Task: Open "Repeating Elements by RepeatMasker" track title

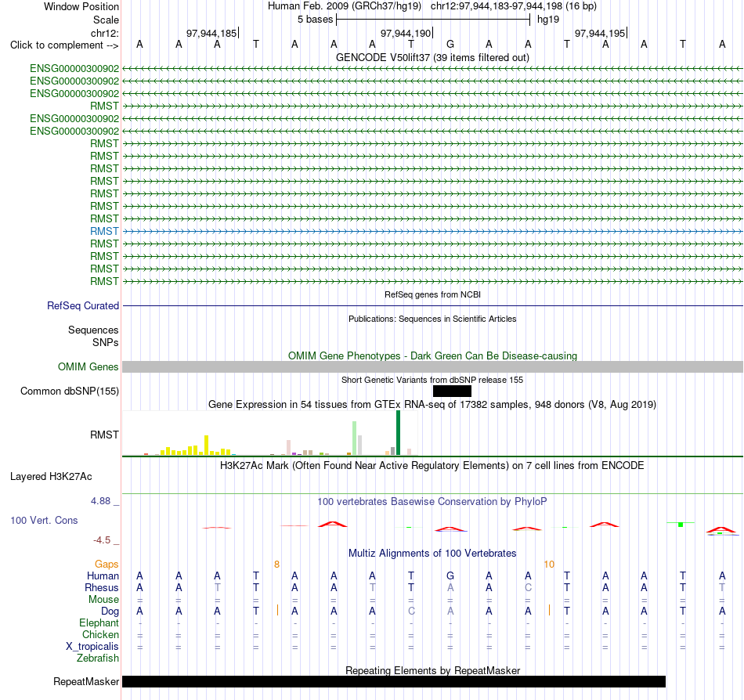Action: point(432,670)
